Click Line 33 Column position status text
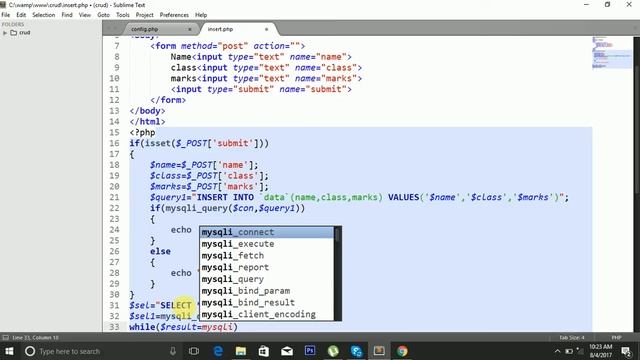Image resolution: width=640 pixels, height=360 pixels. coord(36,338)
